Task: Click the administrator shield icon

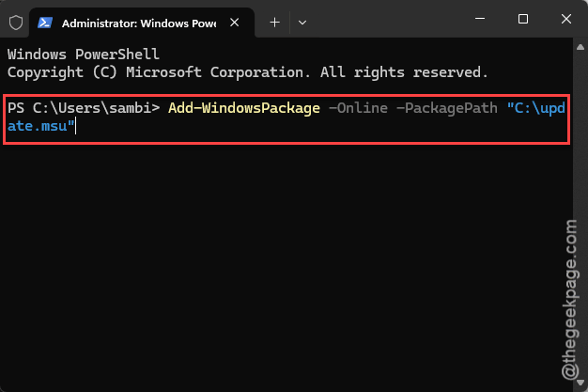Action: click(x=16, y=23)
